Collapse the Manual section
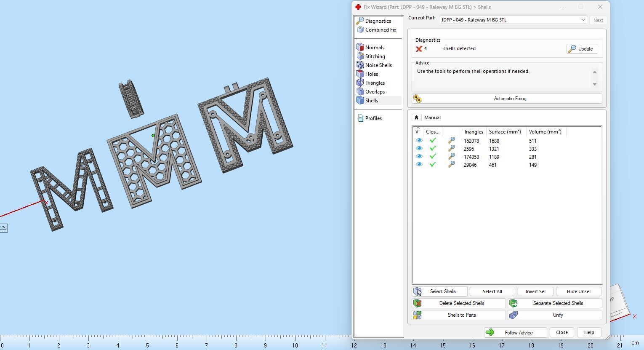 pyautogui.click(x=416, y=118)
